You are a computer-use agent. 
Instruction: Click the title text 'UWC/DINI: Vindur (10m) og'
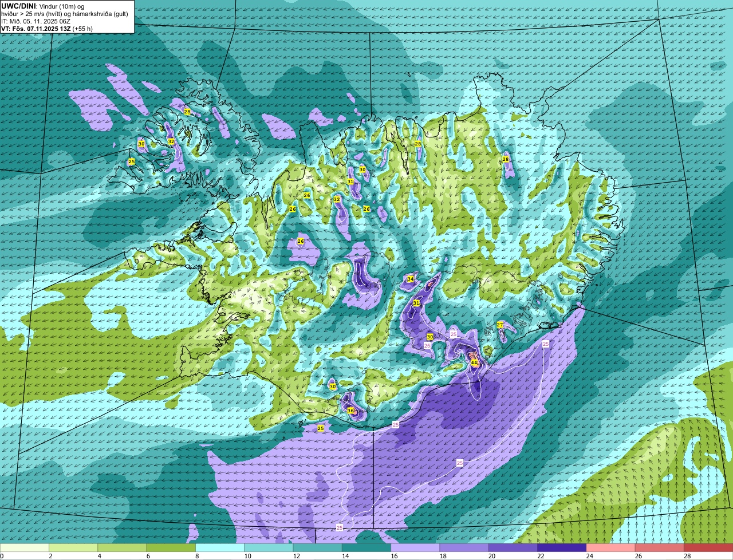point(43,6)
